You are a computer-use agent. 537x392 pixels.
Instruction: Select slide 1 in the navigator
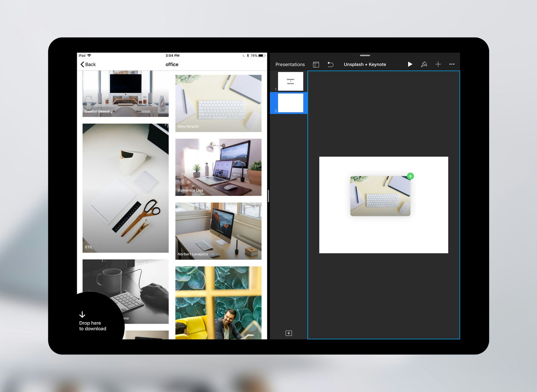[290, 81]
